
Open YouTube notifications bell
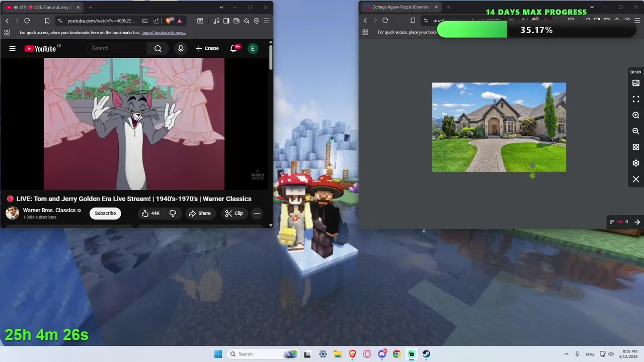click(x=234, y=48)
